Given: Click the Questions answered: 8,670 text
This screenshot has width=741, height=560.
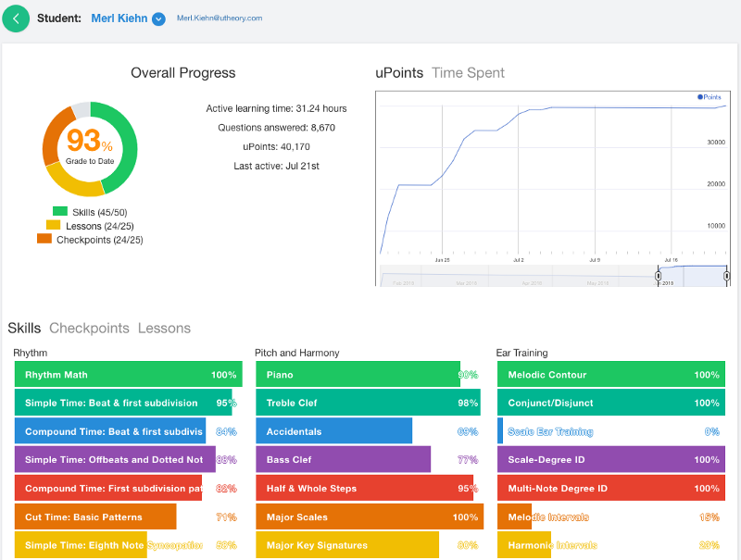Looking at the screenshot, I should [276, 128].
